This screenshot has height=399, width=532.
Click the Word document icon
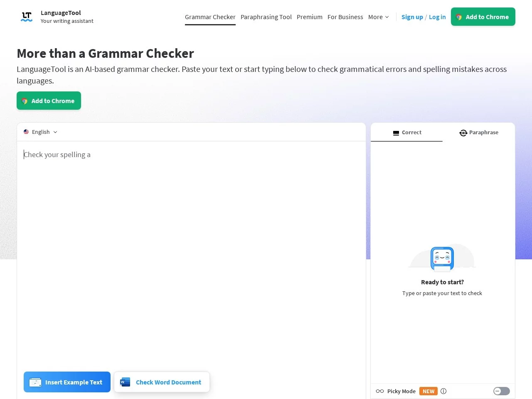click(x=125, y=382)
